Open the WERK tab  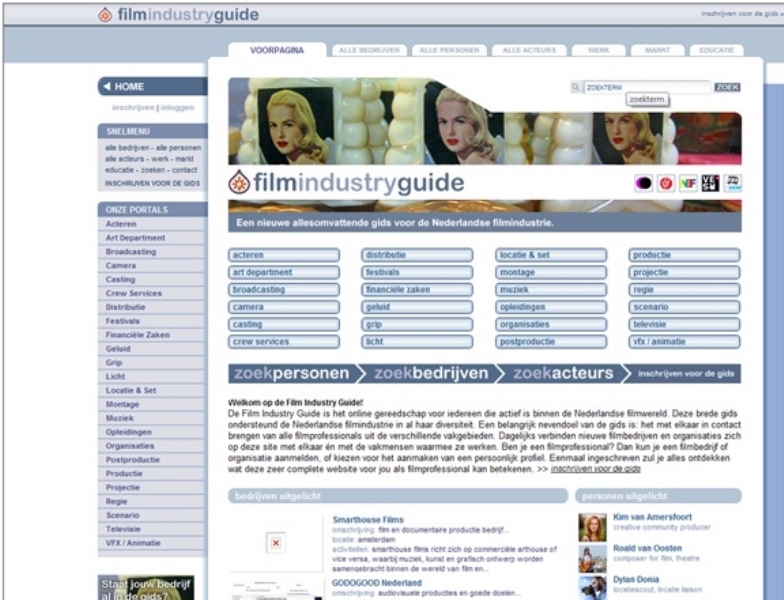tap(600, 50)
